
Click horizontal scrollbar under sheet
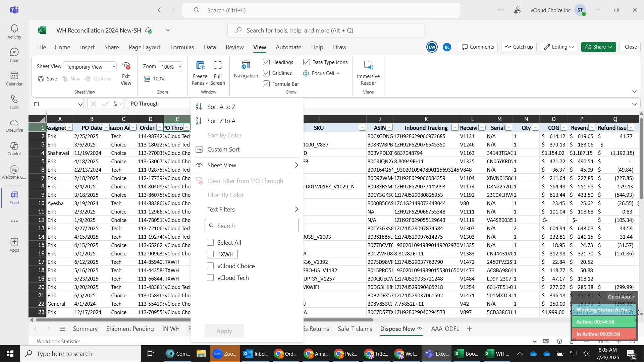(205, 320)
